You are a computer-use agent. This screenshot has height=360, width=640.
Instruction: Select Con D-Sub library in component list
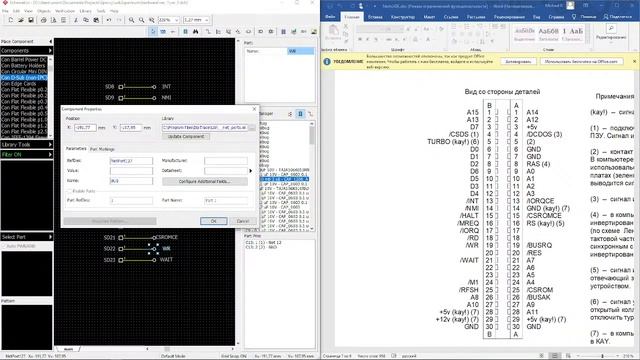[x=24, y=78]
